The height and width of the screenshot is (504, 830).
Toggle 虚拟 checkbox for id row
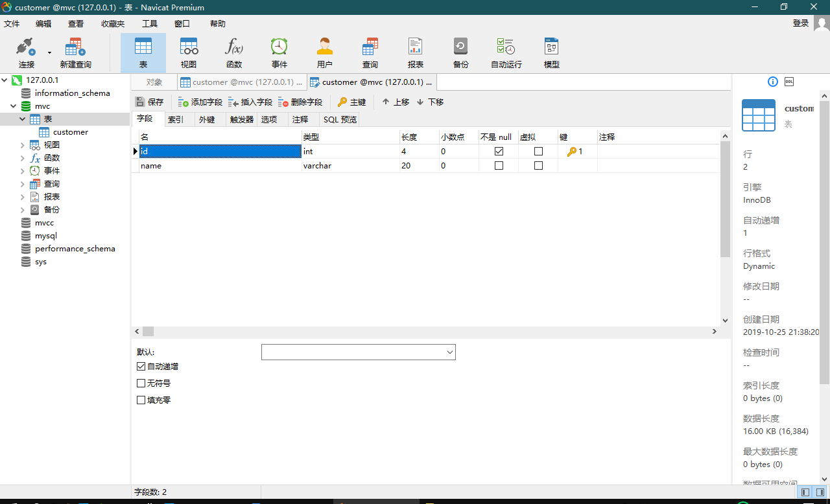point(538,152)
